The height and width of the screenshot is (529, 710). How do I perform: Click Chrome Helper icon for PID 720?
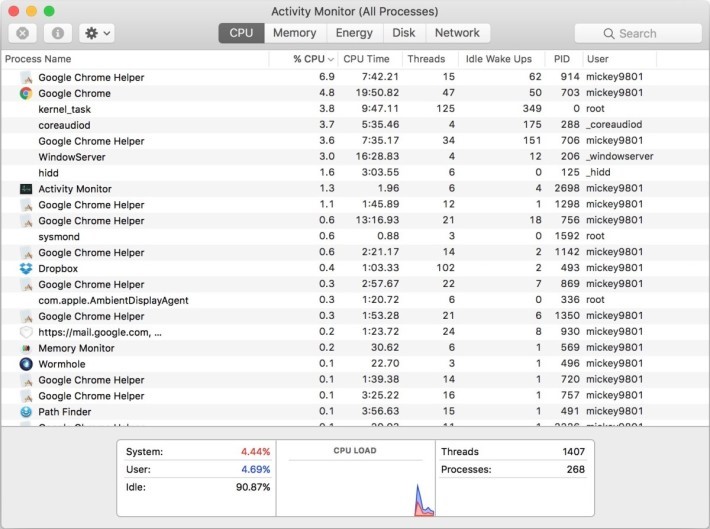point(26,380)
